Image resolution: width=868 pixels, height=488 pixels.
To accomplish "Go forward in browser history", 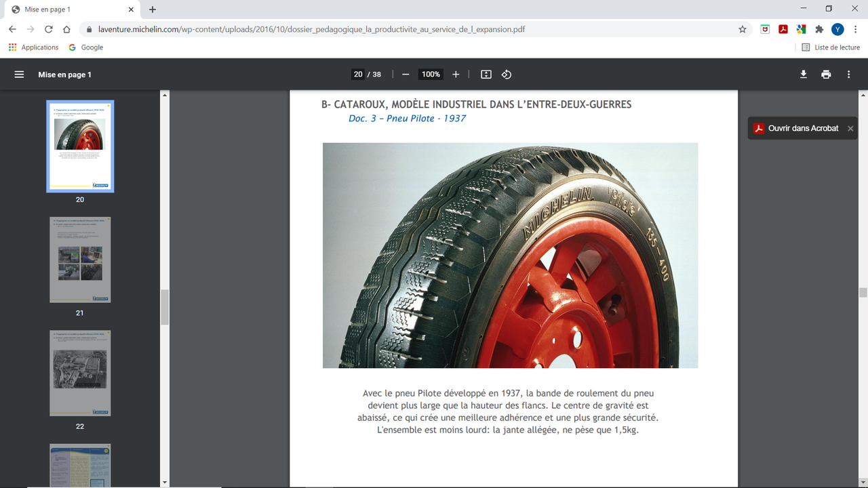I will click(x=31, y=29).
